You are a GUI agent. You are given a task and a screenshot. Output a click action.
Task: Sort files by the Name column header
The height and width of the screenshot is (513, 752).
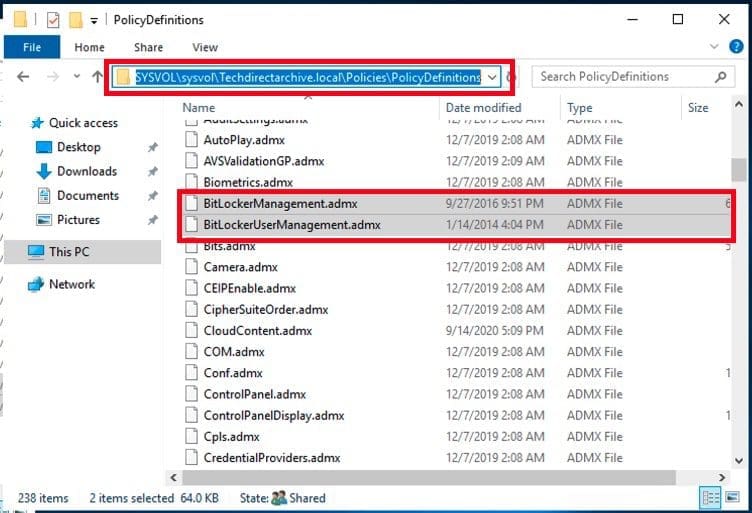click(199, 107)
